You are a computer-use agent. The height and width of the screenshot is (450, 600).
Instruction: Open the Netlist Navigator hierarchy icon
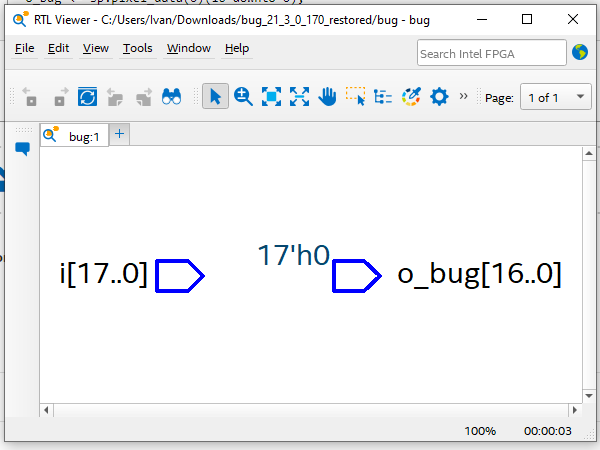(383, 96)
